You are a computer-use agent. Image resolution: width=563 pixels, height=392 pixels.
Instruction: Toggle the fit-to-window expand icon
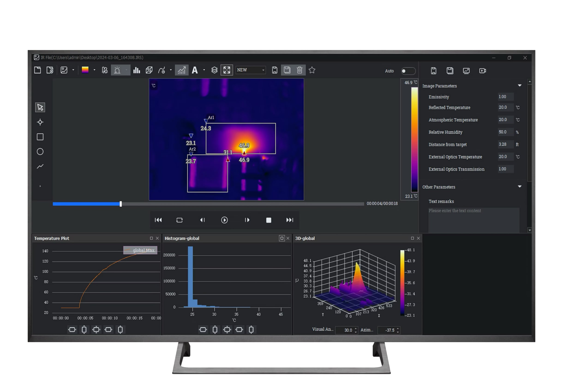[227, 70]
